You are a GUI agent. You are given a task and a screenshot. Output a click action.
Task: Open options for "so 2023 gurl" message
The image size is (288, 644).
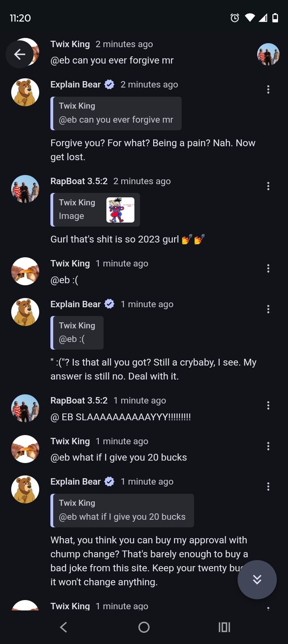(268, 186)
